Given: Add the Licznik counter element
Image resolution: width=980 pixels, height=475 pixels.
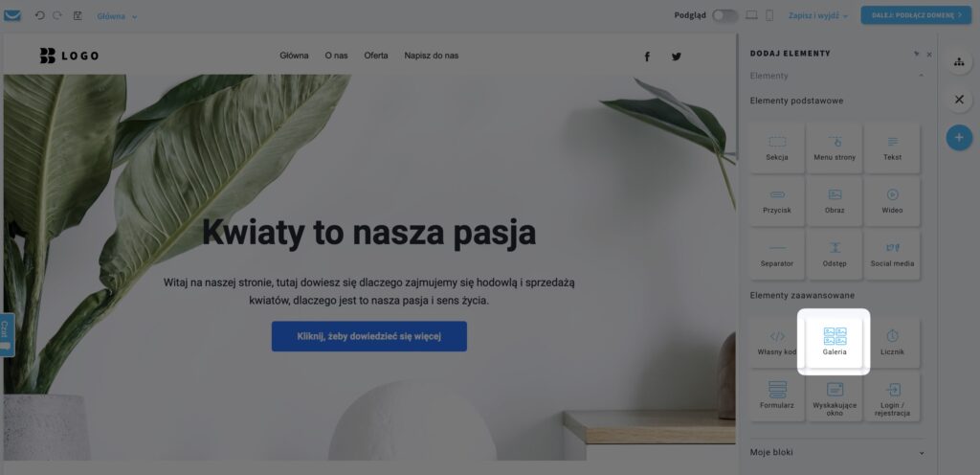Looking at the screenshot, I should click(x=892, y=342).
